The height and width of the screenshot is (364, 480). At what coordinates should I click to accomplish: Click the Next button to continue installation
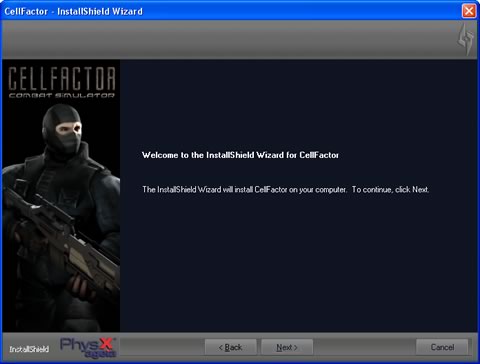[x=287, y=347]
